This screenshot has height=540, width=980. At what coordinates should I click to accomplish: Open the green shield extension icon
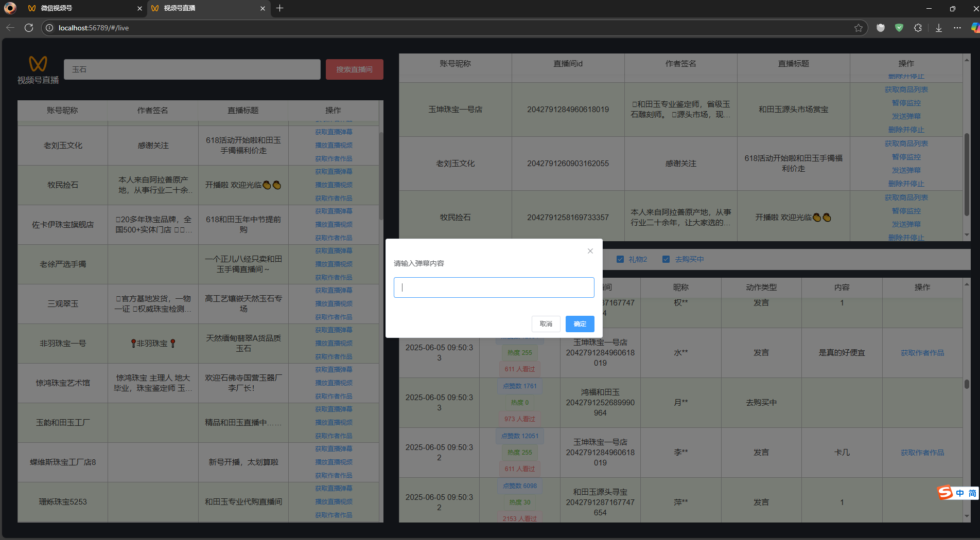[x=899, y=28]
